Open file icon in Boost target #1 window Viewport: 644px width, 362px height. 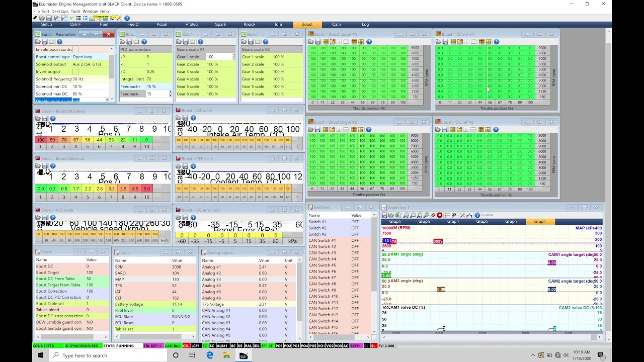point(311,42)
